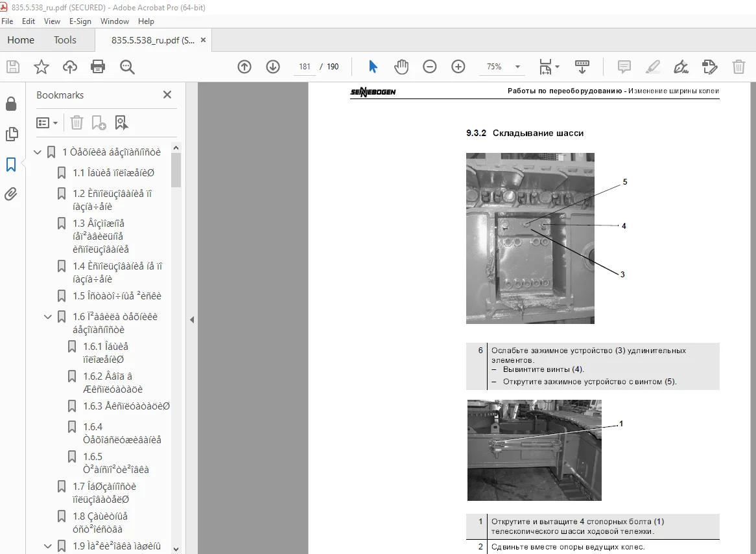Open bookmark 1.6.3
Screen dimensions: 756x554
point(126,406)
